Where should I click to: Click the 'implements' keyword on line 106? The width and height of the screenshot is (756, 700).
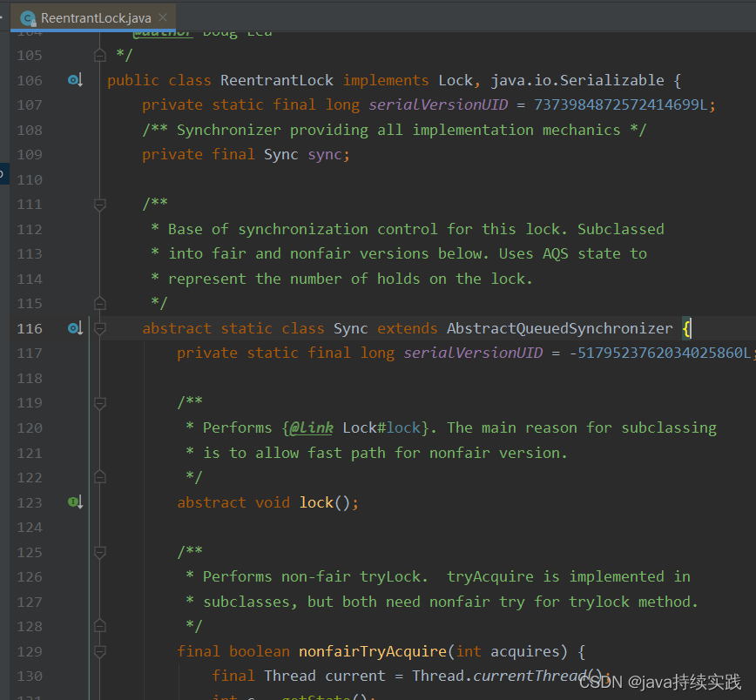(386, 80)
